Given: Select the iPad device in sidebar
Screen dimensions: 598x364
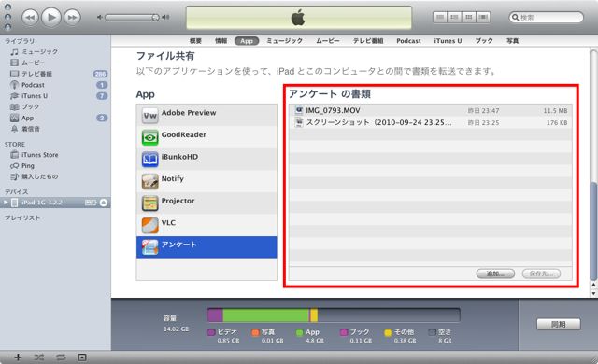Looking at the screenshot, I should (55, 203).
